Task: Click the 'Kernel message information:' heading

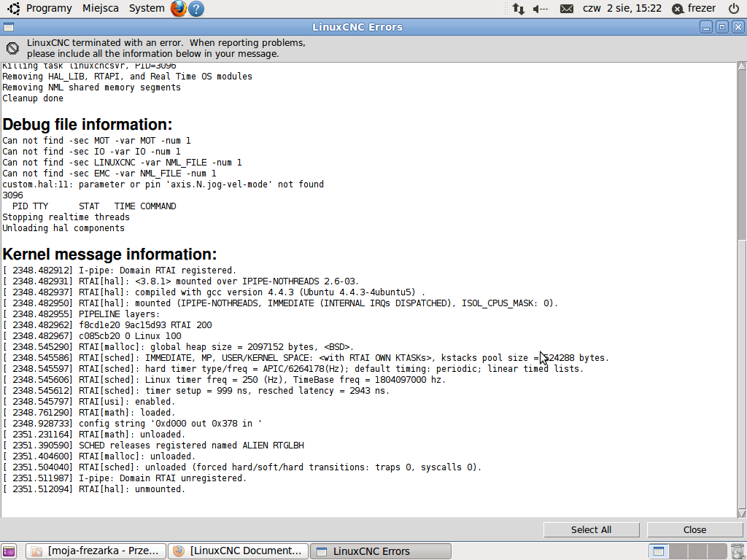Action: [x=109, y=254]
